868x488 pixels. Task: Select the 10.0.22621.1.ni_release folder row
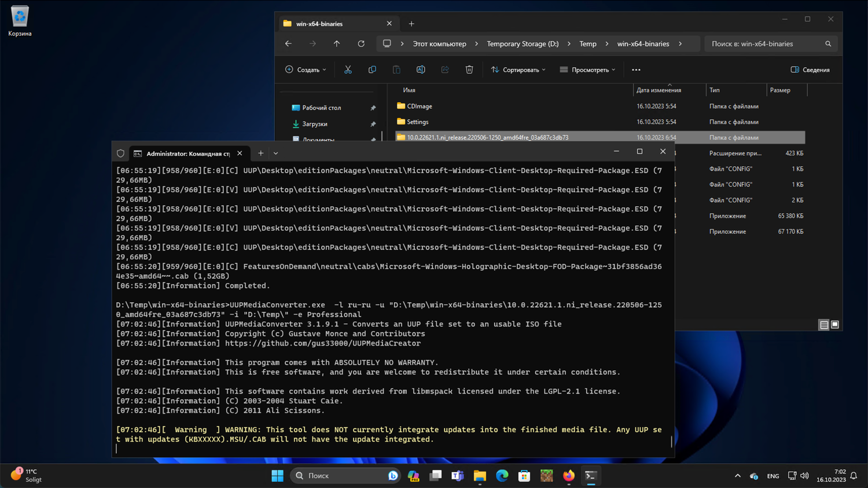600,137
